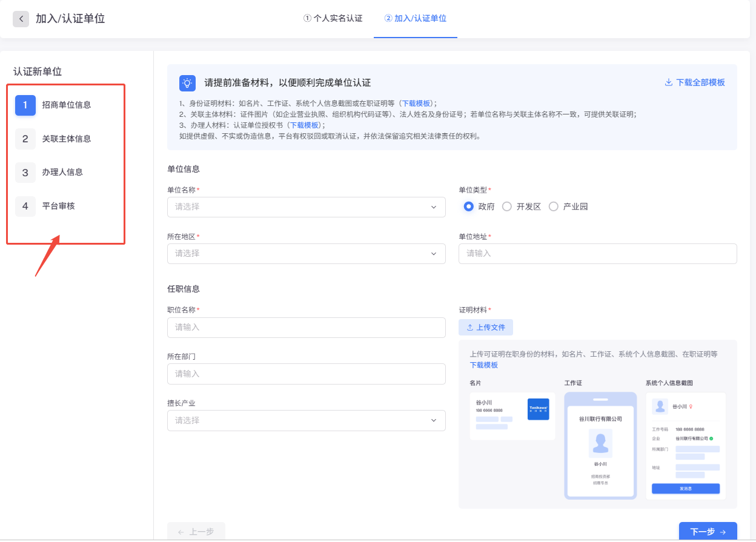Click the lightbulb tip icon
The width and height of the screenshot is (756, 542).
(187, 83)
